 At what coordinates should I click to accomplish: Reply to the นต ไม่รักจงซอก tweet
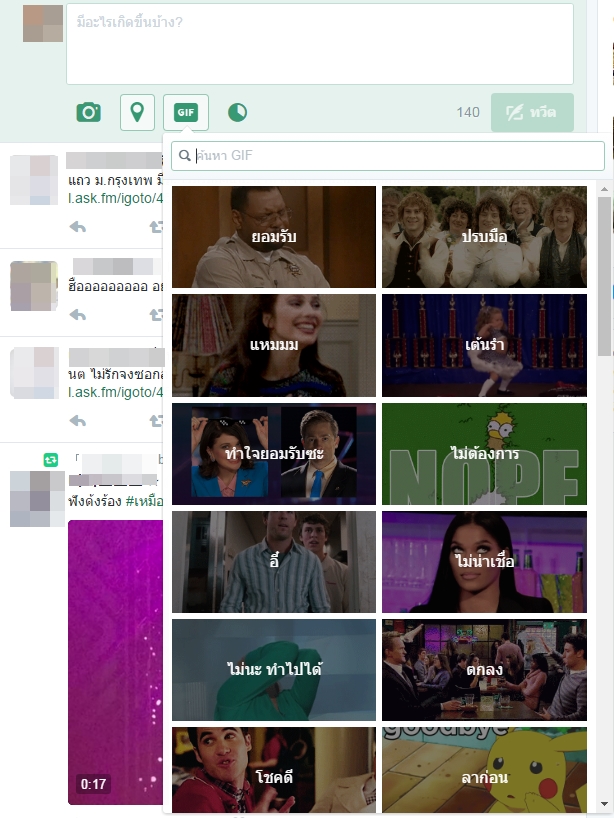coord(78,421)
